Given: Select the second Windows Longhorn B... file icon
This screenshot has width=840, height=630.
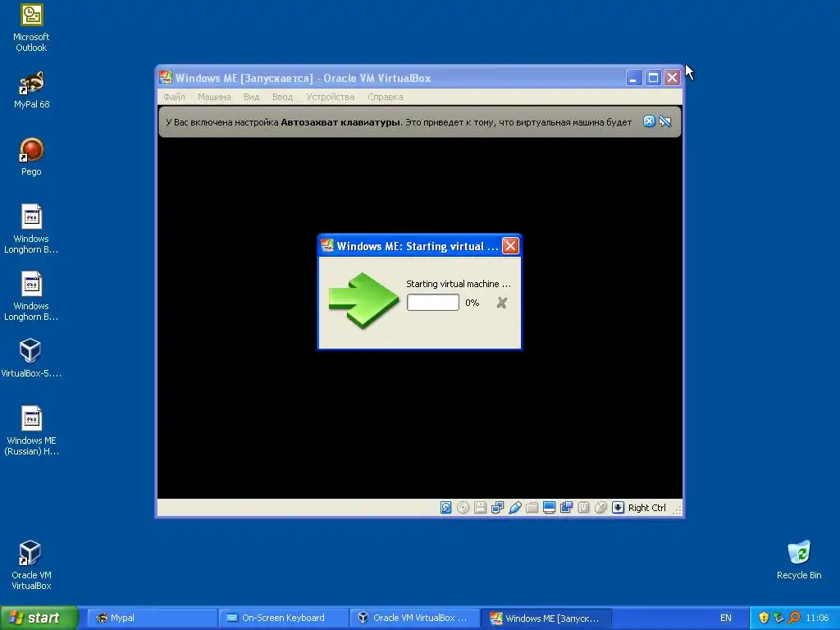Looking at the screenshot, I should [x=31, y=296].
